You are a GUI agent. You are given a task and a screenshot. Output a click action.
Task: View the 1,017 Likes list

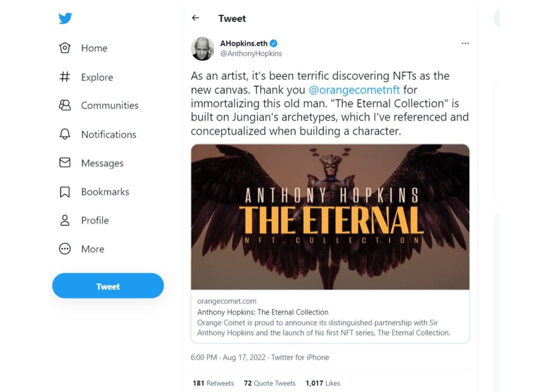pyautogui.click(x=323, y=383)
